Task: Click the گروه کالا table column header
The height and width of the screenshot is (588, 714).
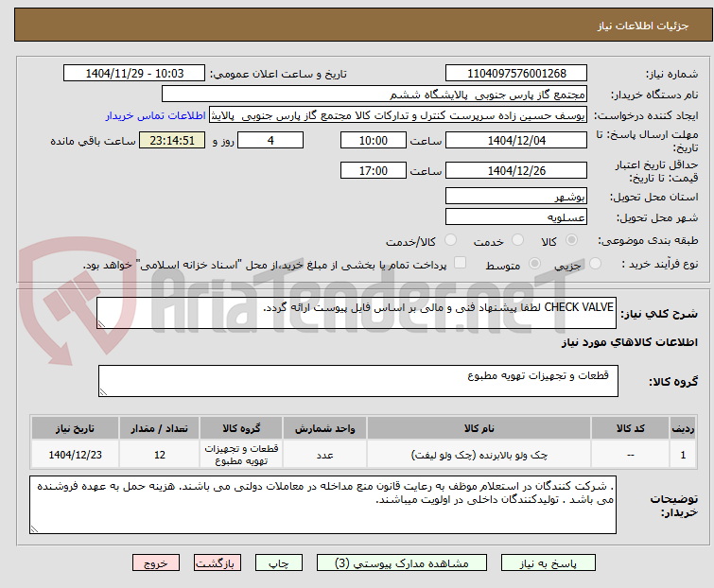Action: pos(241,428)
